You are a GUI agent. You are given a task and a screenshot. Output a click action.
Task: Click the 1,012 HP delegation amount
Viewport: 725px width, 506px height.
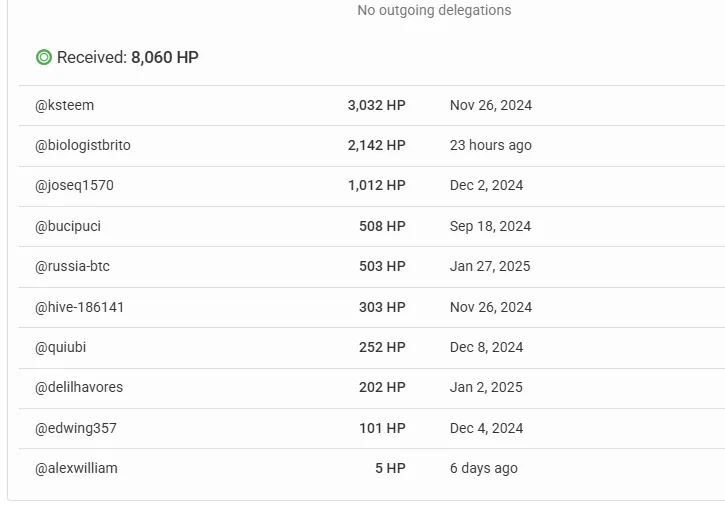tap(376, 185)
